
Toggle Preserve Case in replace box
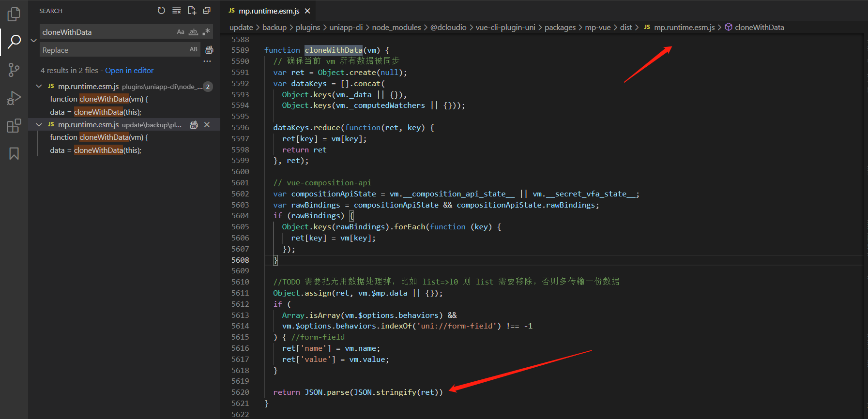click(193, 49)
